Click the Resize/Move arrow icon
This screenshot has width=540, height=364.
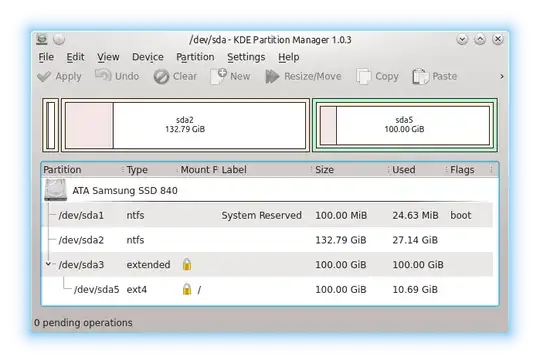(x=272, y=76)
